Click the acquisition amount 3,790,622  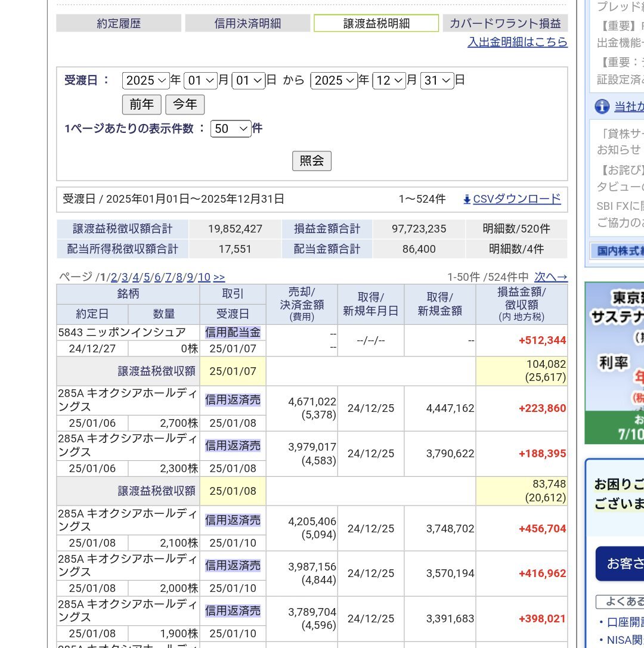[450, 454]
